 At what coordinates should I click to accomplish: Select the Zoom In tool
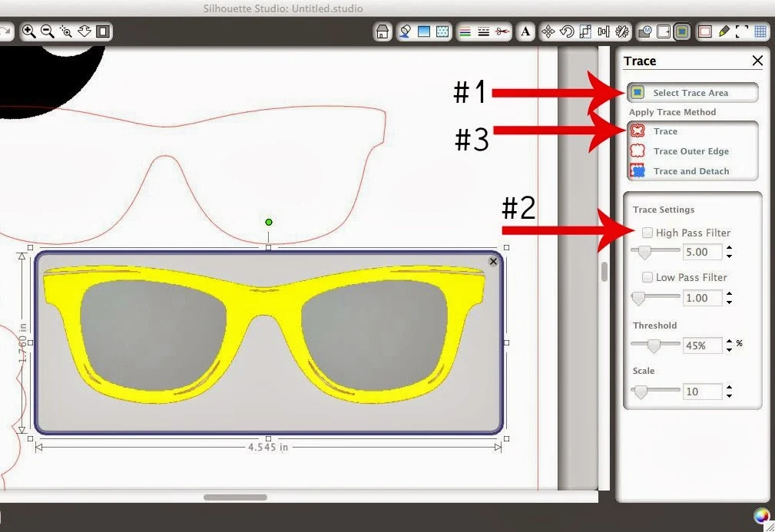pyautogui.click(x=30, y=31)
